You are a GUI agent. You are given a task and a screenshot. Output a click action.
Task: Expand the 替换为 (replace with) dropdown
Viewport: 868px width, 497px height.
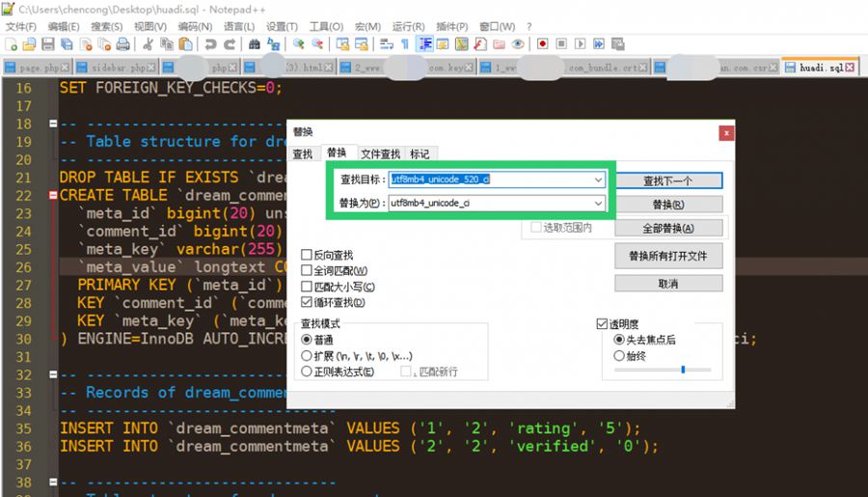tap(598, 204)
